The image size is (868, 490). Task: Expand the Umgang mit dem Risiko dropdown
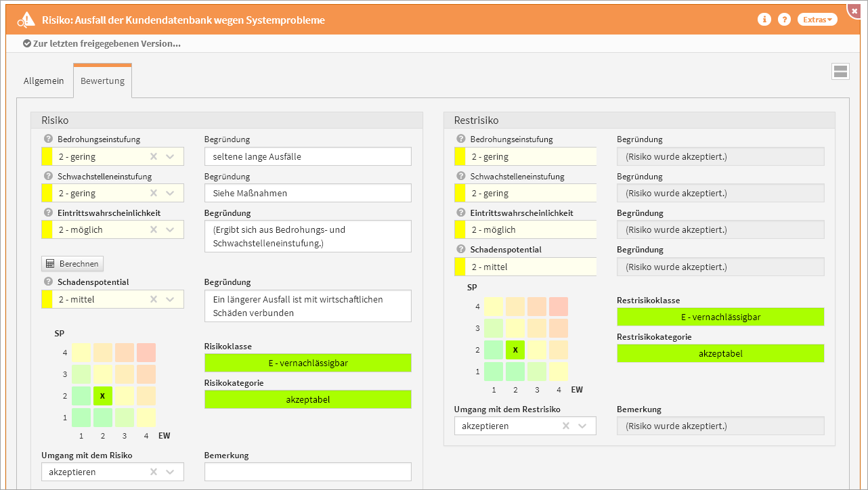[170, 472]
